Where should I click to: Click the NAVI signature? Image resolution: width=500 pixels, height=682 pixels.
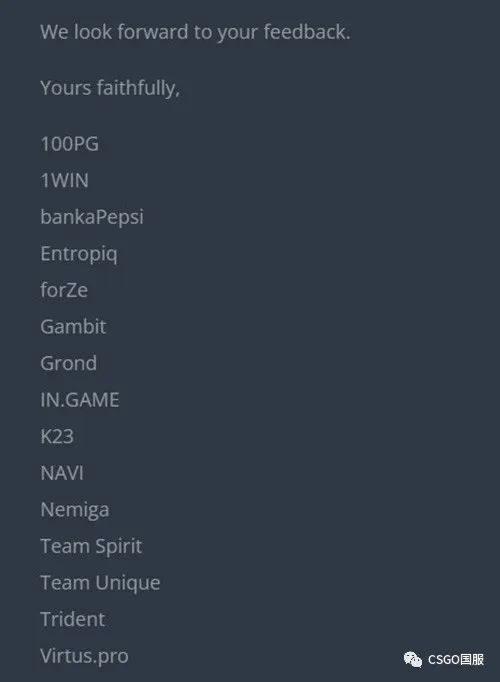tap(62, 473)
